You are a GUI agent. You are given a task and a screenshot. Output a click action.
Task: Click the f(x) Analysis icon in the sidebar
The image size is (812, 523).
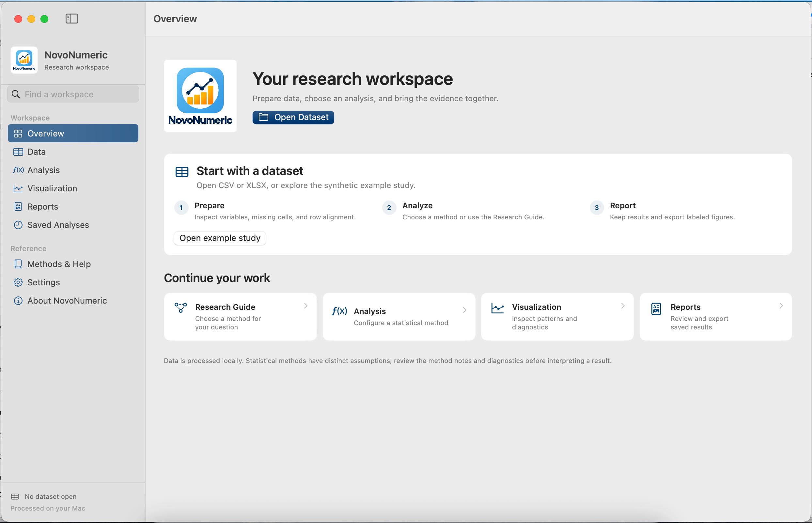click(18, 170)
